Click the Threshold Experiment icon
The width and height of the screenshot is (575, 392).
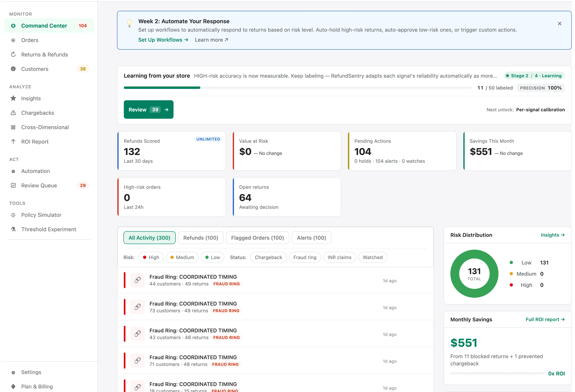13,229
